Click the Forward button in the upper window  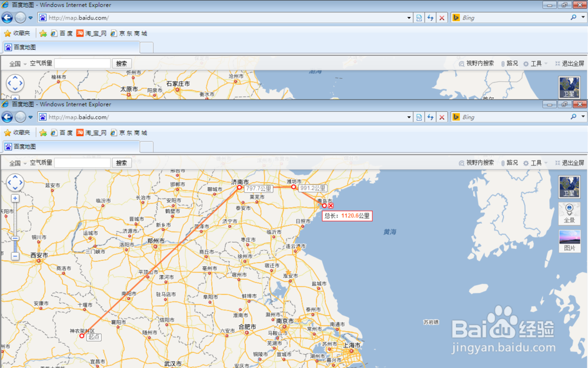click(x=21, y=18)
